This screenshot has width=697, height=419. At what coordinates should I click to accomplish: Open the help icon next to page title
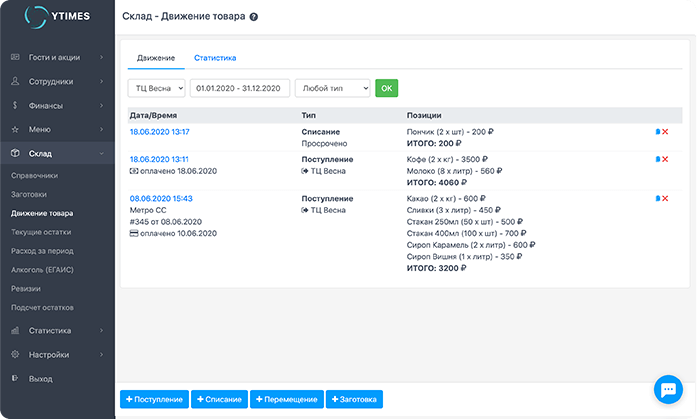[x=253, y=18]
